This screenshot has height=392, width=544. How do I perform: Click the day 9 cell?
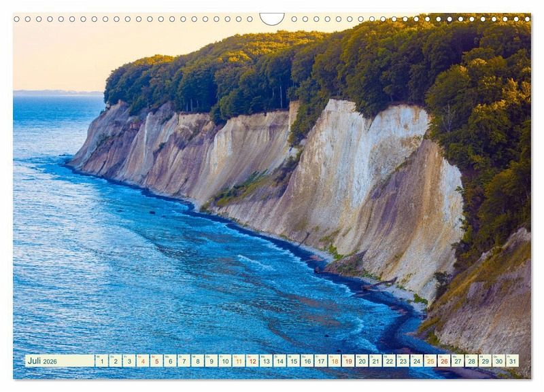[211, 361]
